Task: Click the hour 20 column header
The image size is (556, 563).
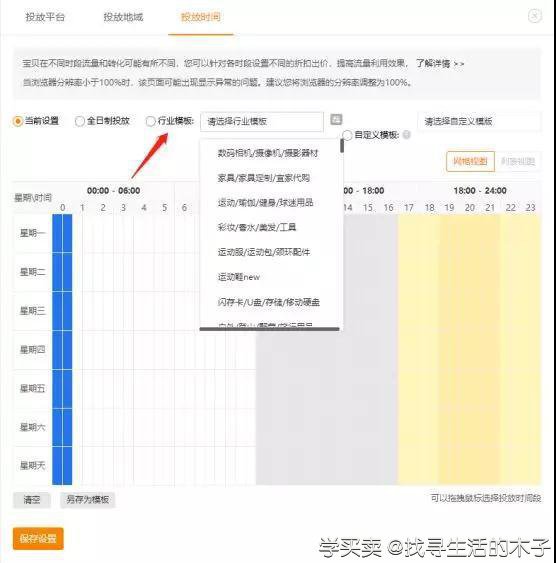Action: click(x=469, y=208)
